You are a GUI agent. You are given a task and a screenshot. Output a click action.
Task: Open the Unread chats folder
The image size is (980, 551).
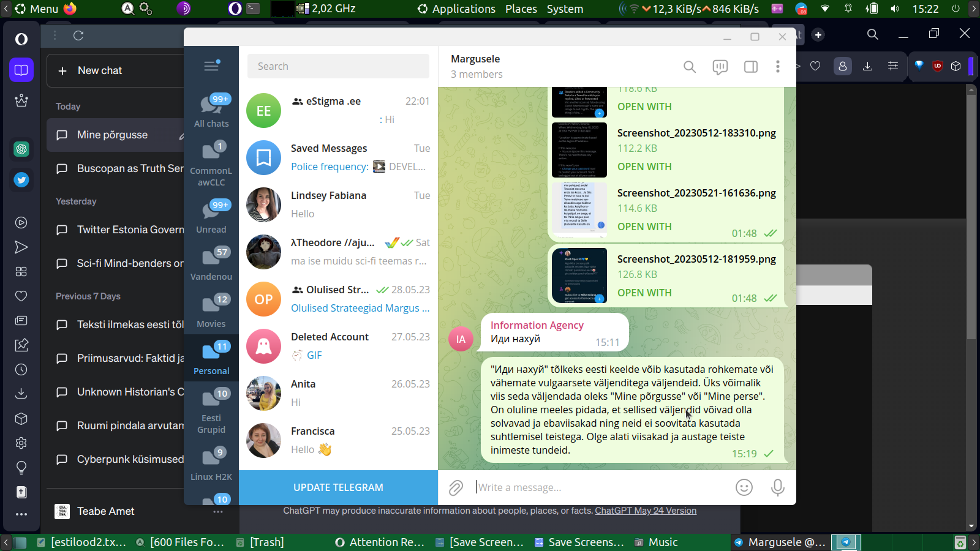point(211,217)
